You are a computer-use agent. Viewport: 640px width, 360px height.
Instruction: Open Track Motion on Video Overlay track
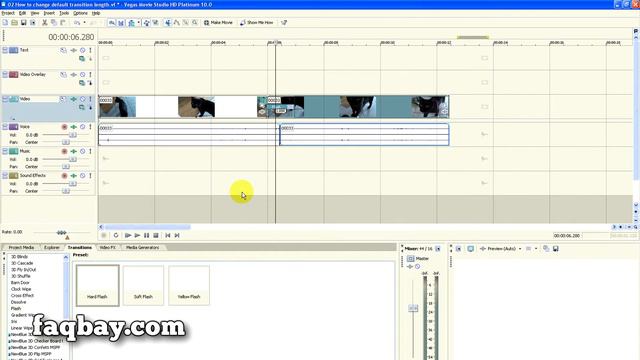[63, 75]
